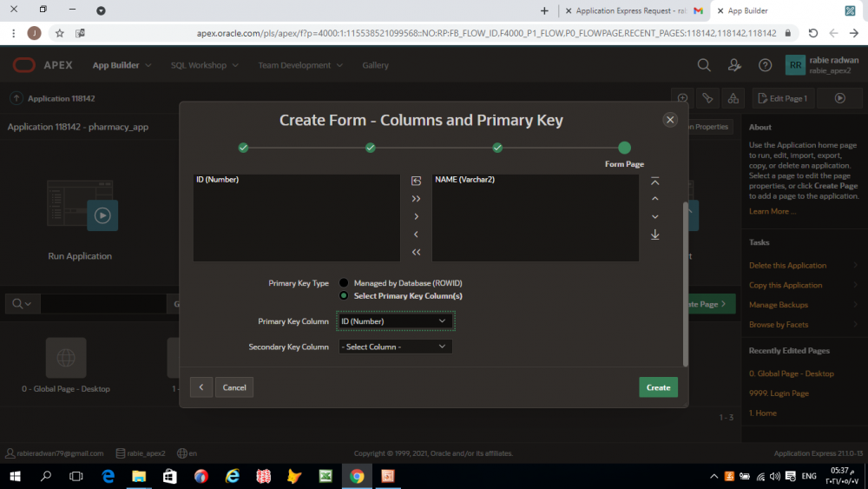The height and width of the screenshot is (489, 868).
Task: Select ID (Number) in left list
Action: [x=218, y=180]
